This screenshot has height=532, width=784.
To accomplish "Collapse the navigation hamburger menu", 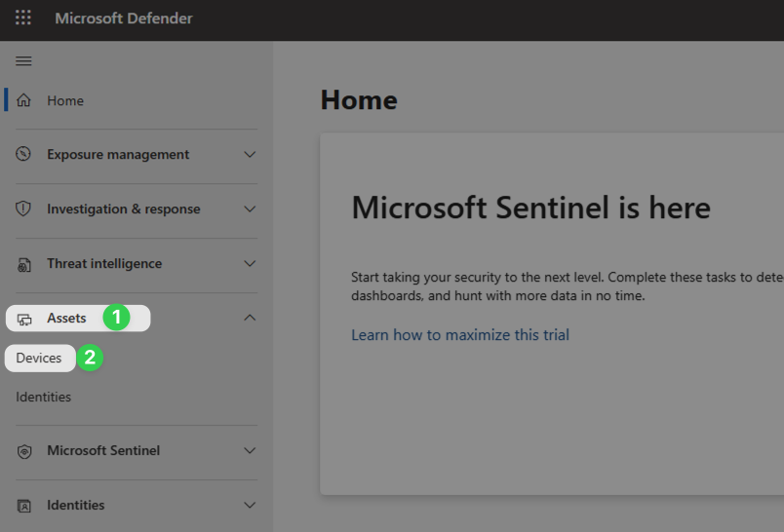I will 23,61.
